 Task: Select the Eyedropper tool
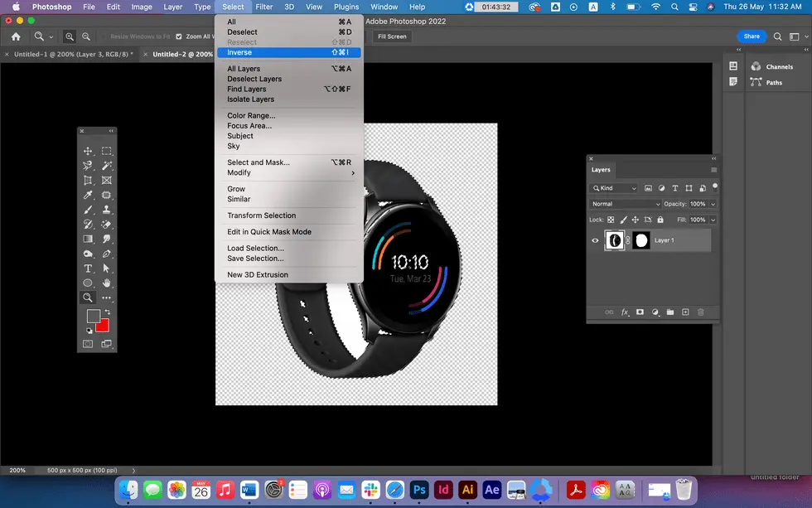tap(88, 195)
